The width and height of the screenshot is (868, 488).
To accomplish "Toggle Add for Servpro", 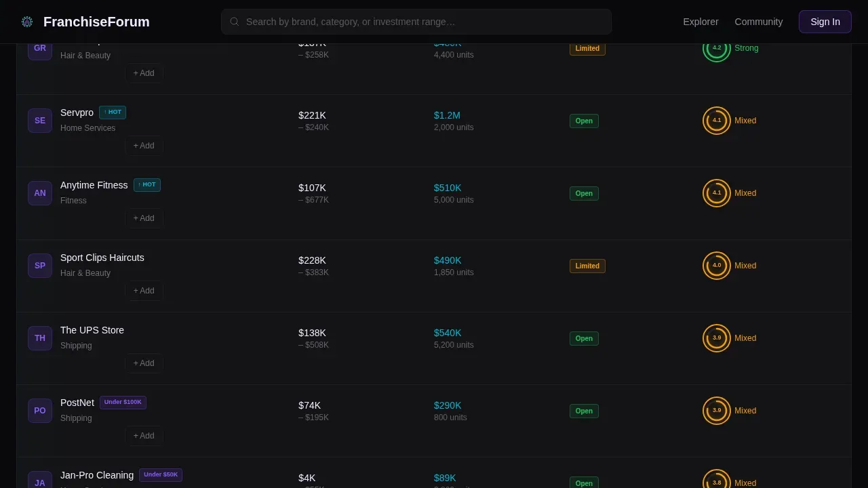I will tap(144, 146).
